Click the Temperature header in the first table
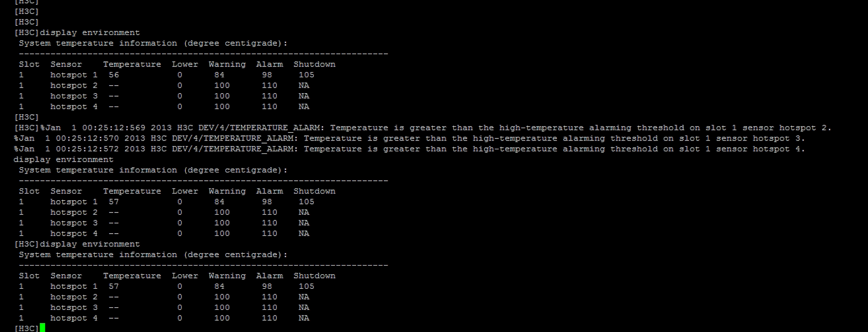Screen dimensions: 868x332 pos(132,64)
